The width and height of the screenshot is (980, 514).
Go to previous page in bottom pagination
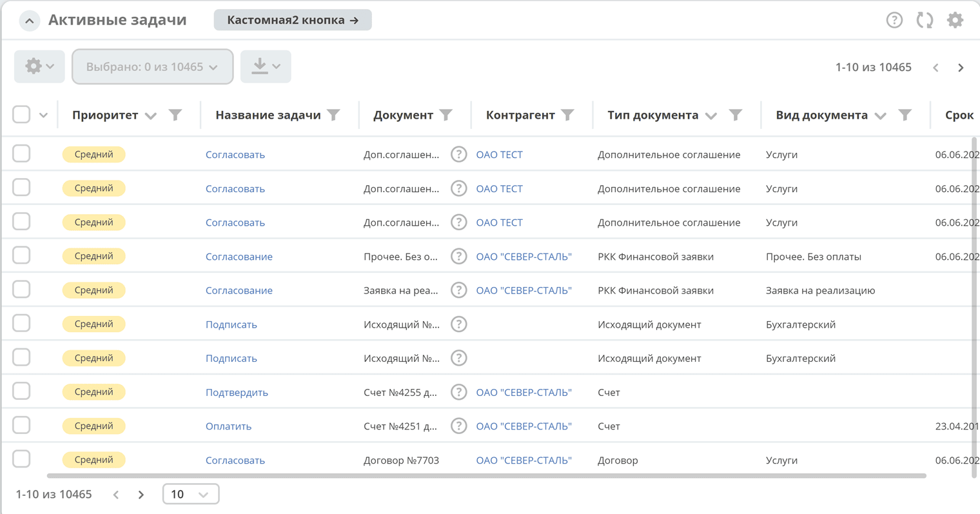point(116,495)
